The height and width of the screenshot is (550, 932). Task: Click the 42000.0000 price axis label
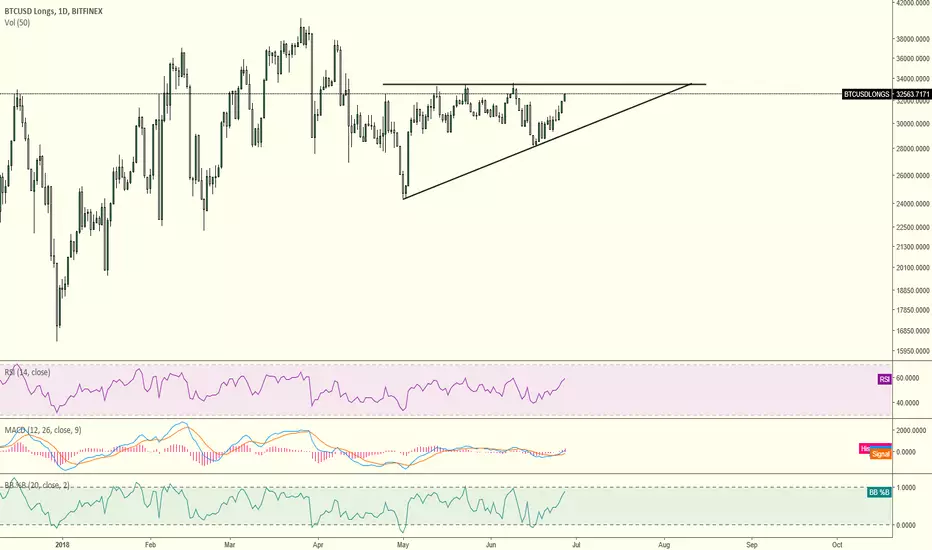(913, 3)
